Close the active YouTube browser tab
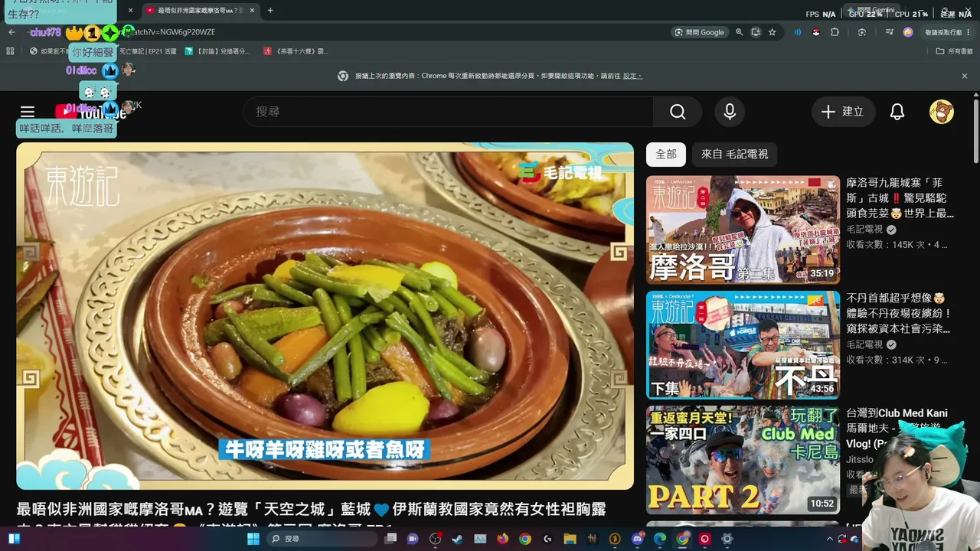980x551 pixels. (252, 11)
